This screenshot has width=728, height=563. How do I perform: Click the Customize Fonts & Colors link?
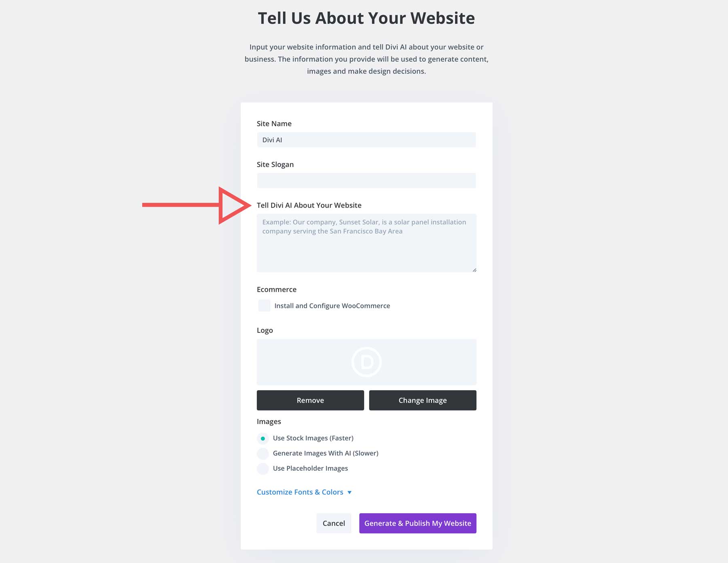299,492
